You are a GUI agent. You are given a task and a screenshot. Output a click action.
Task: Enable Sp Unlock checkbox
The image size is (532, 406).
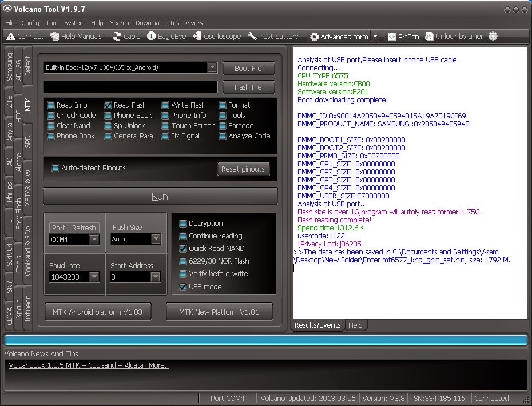pos(108,126)
